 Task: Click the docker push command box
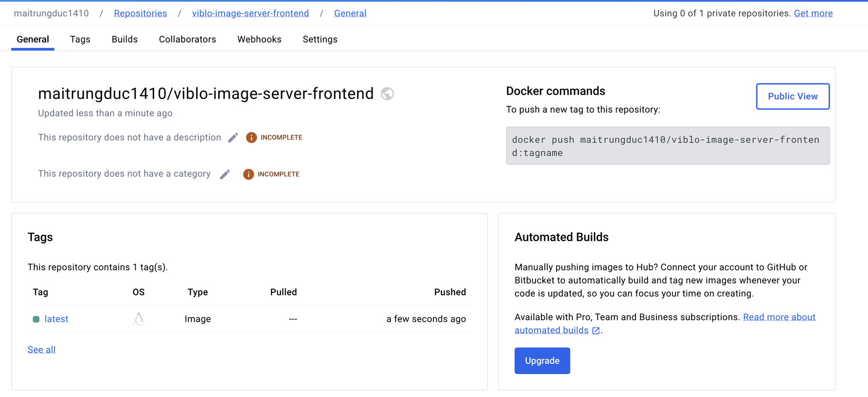[667, 146]
